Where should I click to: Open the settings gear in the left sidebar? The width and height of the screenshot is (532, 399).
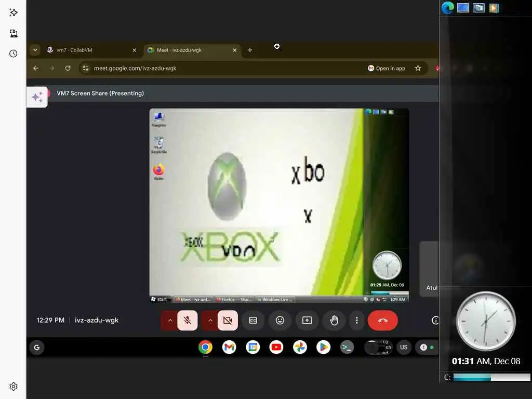point(13,387)
